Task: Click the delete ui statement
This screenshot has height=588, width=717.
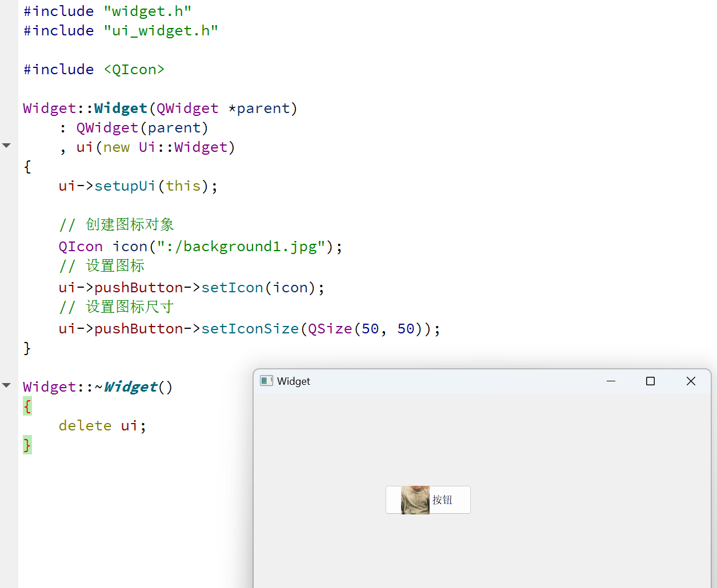Action: point(102,426)
